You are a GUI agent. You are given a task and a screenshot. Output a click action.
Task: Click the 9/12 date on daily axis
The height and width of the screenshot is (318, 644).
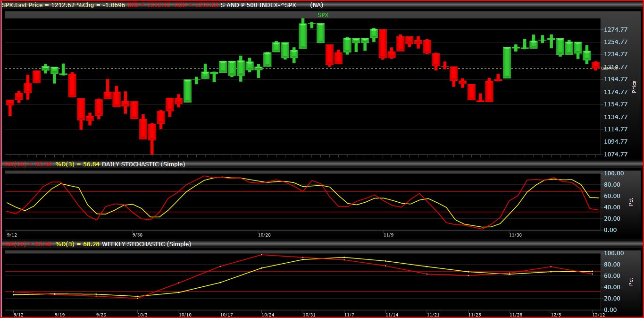click(x=12, y=235)
